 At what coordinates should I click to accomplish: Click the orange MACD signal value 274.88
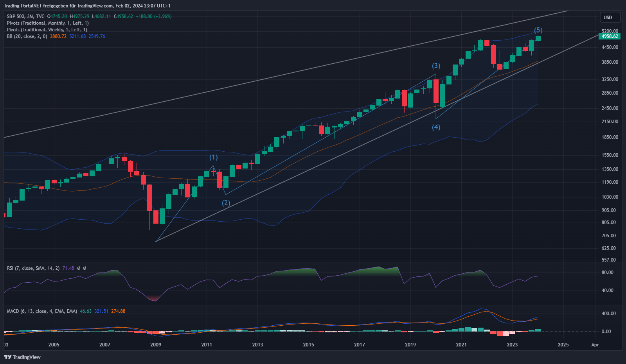pyautogui.click(x=118, y=311)
